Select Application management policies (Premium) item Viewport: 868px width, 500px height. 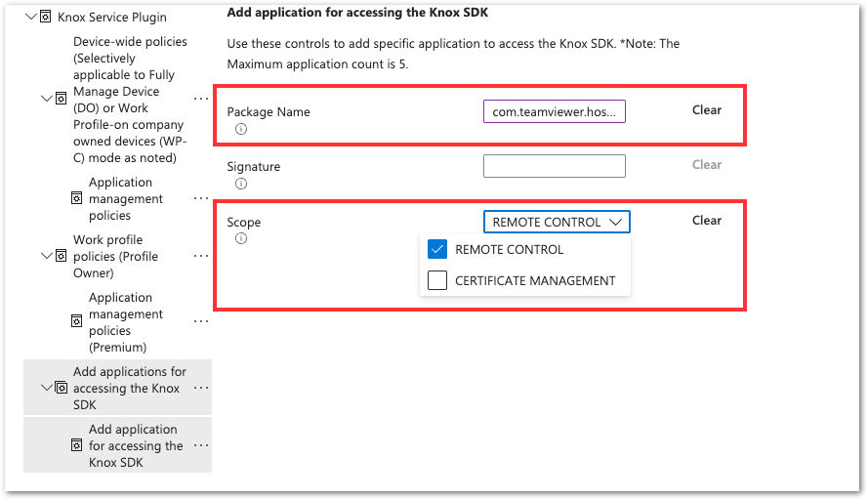(x=126, y=322)
